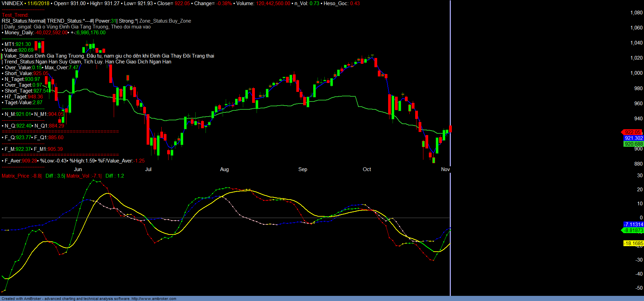Image resolution: width=644 pixels, height=301 pixels.
Task: Click the green 920.688 price label
Action: pyautogui.click(x=633, y=144)
